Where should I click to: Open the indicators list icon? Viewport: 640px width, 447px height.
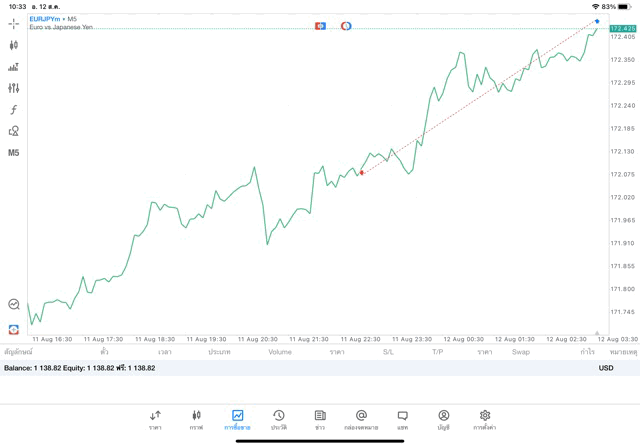(x=14, y=67)
